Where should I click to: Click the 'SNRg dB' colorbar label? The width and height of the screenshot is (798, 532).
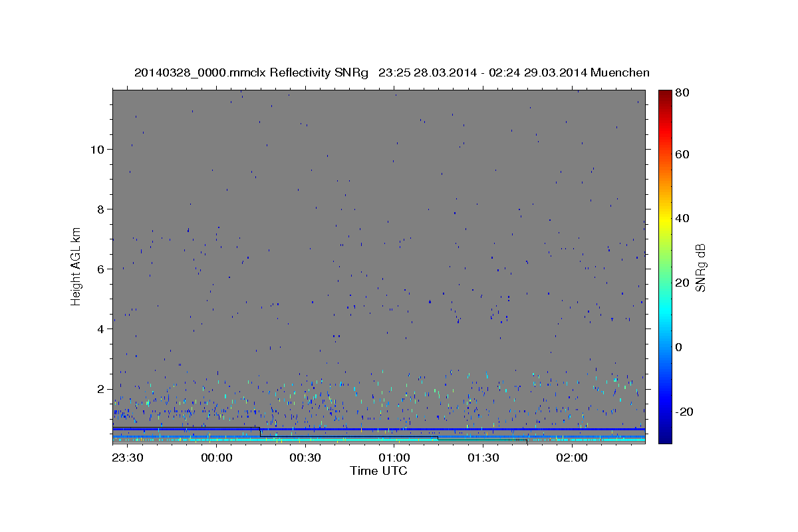(700, 268)
